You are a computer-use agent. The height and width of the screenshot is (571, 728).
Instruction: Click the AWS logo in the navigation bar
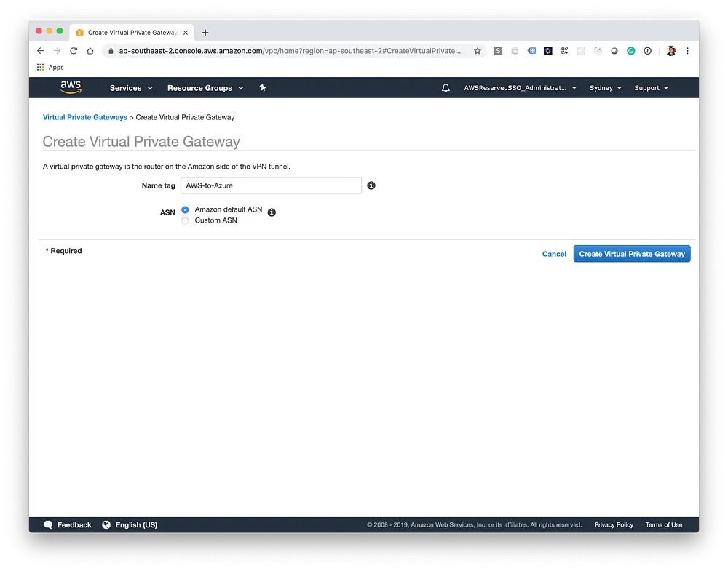pos(71,87)
